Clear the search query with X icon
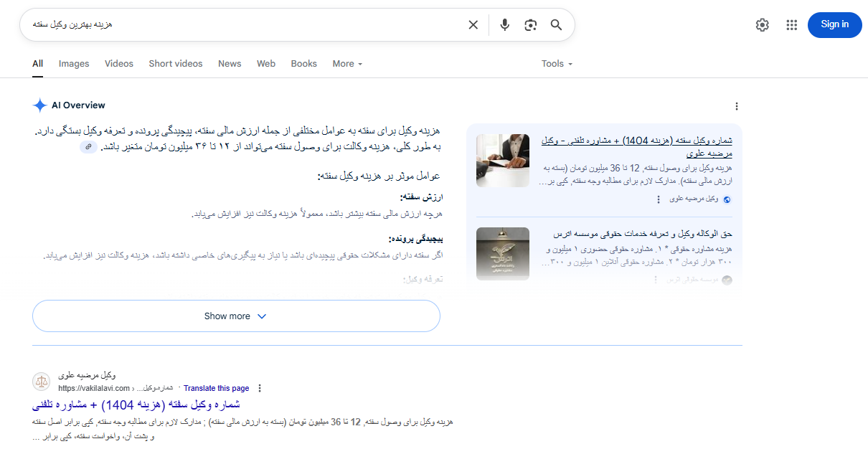 pyautogui.click(x=473, y=25)
